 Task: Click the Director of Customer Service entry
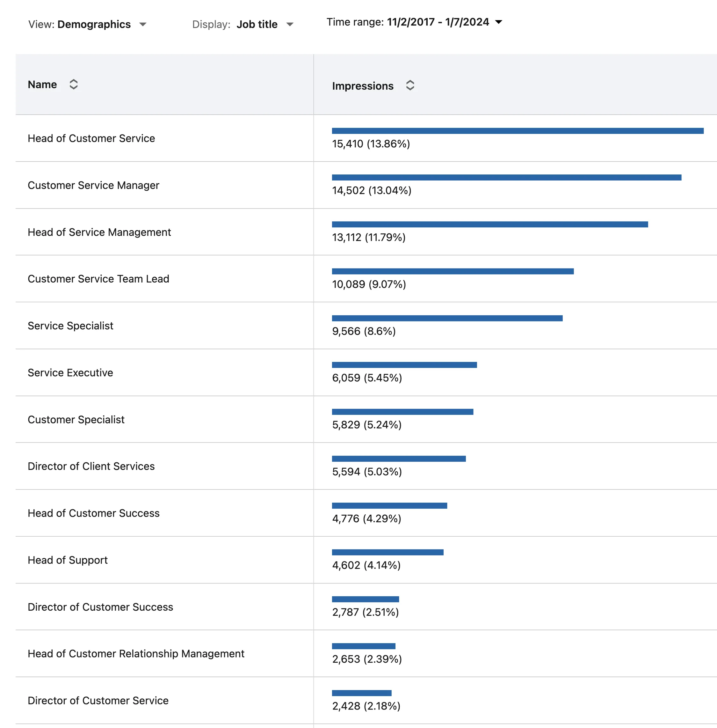pyautogui.click(x=98, y=701)
